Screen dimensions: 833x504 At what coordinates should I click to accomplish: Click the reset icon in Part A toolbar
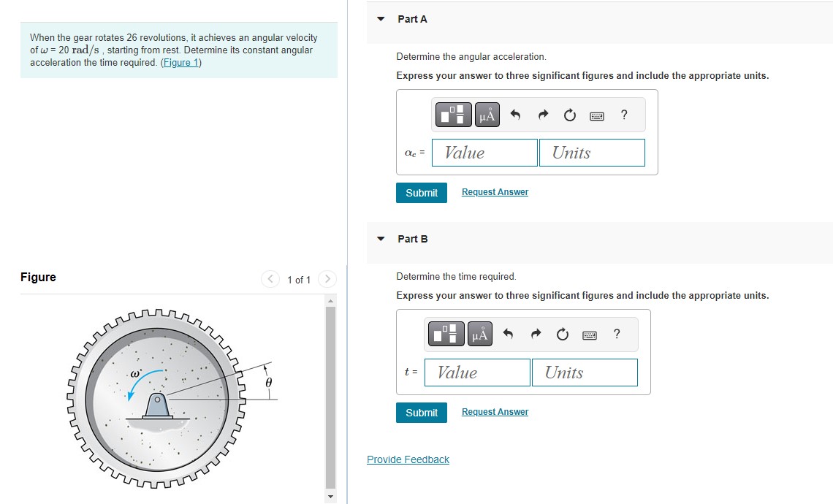tap(569, 115)
